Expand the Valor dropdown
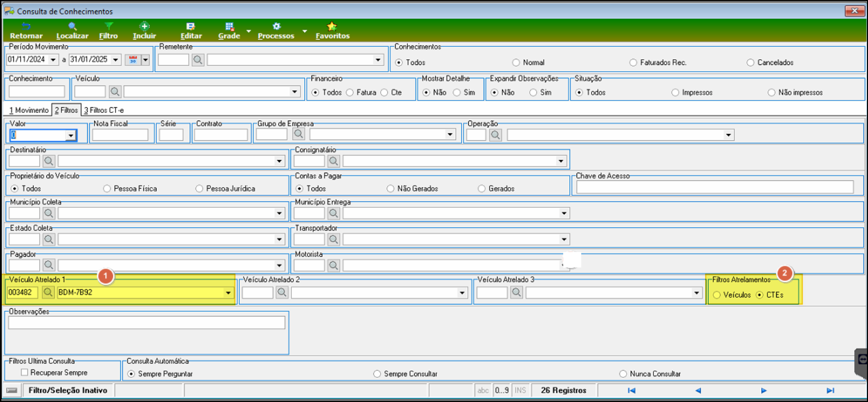Image resolution: width=868 pixels, height=402 pixels. point(71,136)
